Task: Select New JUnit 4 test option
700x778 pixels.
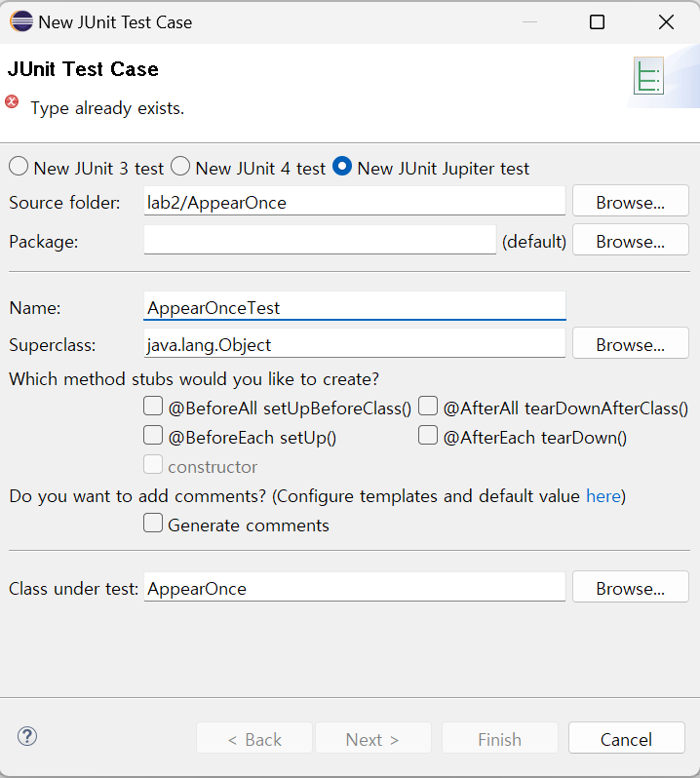Action: [x=180, y=167]
